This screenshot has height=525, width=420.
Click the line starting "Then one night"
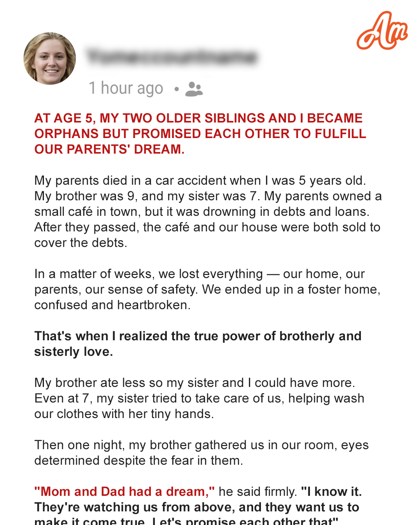point(201,445)
